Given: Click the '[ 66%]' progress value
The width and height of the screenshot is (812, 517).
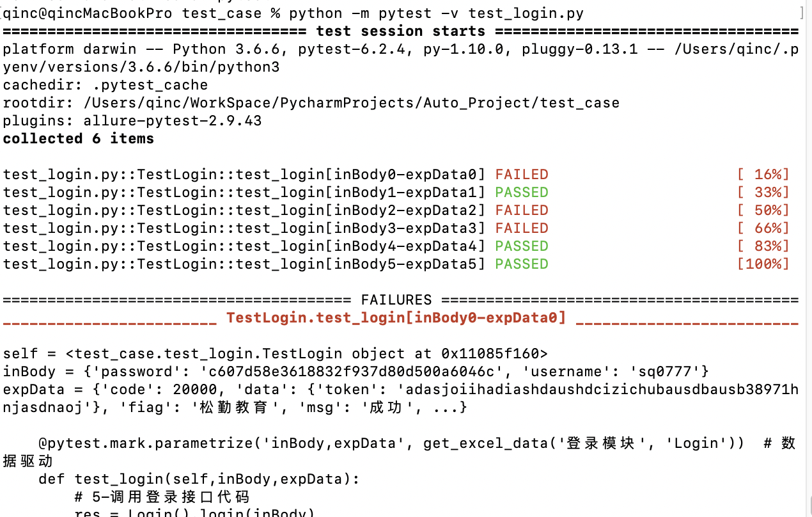Looking at the screenshot, I should 763,228.
